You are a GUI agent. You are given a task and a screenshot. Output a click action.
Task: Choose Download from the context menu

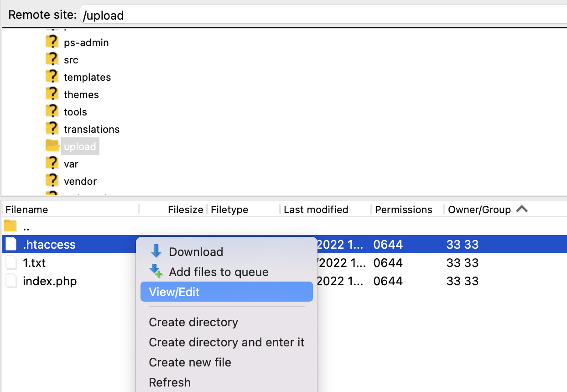pyautogui.click(x=227, y=252)
